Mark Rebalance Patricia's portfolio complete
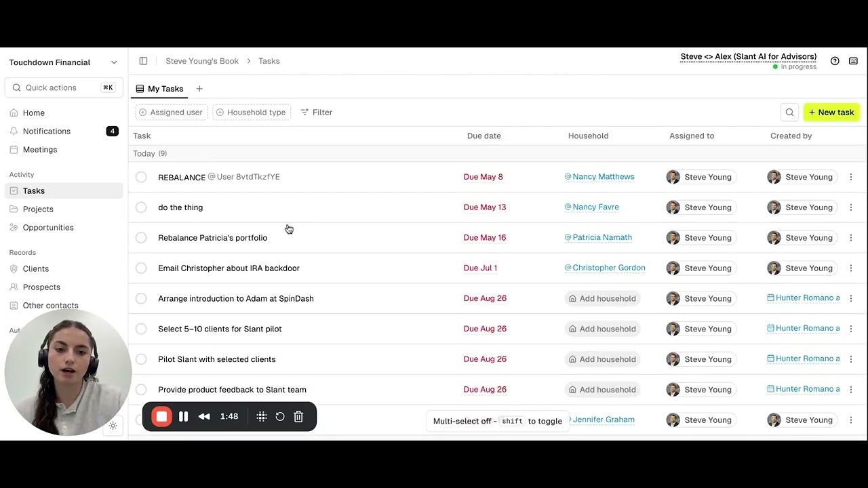 click(141, 238)
